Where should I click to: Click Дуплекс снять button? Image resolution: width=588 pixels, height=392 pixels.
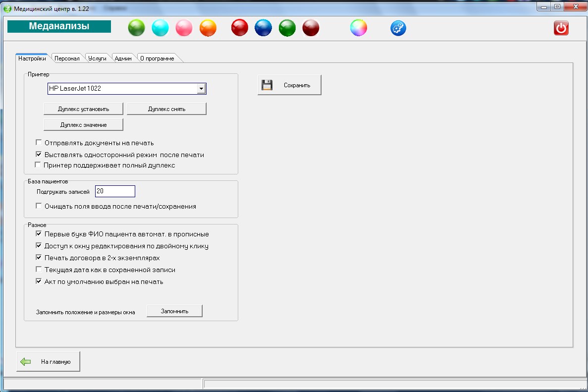pos(166,109)
